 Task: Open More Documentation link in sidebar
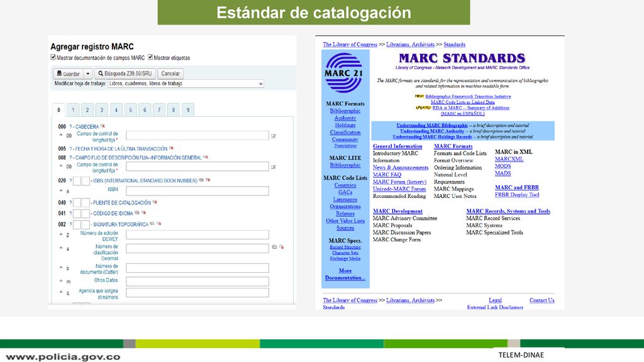click(x=345, y=274)
